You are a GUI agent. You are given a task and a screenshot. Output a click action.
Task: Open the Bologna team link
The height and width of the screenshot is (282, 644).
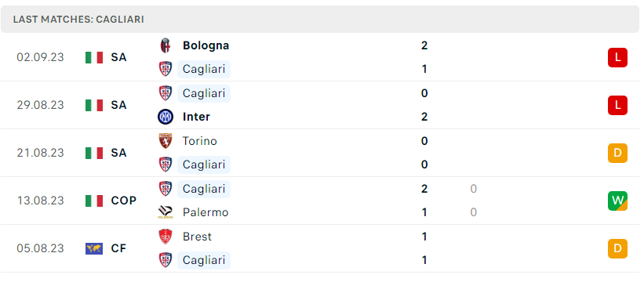tap(206, 45)
